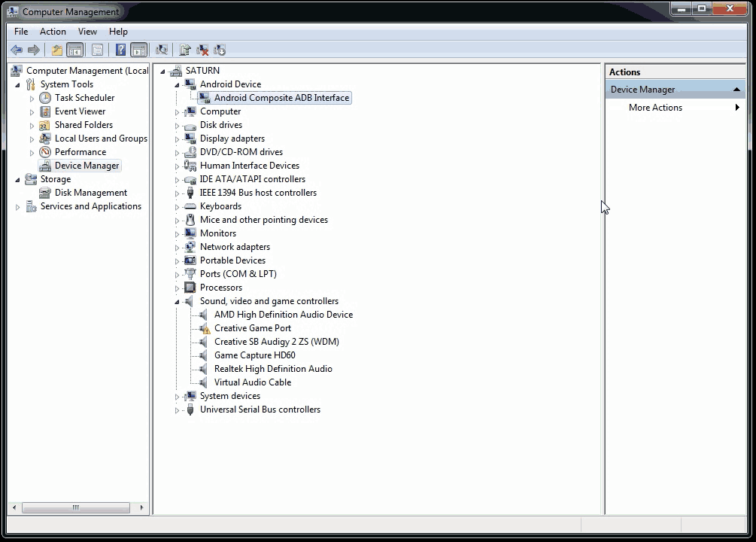Screen dimensions: 756x542
Task: Collapse the Device Manager actions header
Action: pyautogui.click(x=736, y=90)
